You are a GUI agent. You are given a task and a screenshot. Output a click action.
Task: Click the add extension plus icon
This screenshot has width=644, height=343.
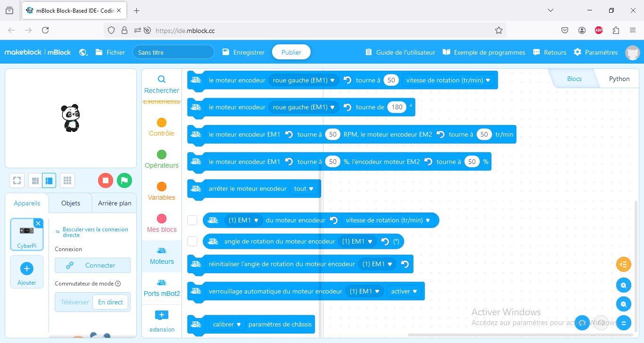[x=162, y=315]
